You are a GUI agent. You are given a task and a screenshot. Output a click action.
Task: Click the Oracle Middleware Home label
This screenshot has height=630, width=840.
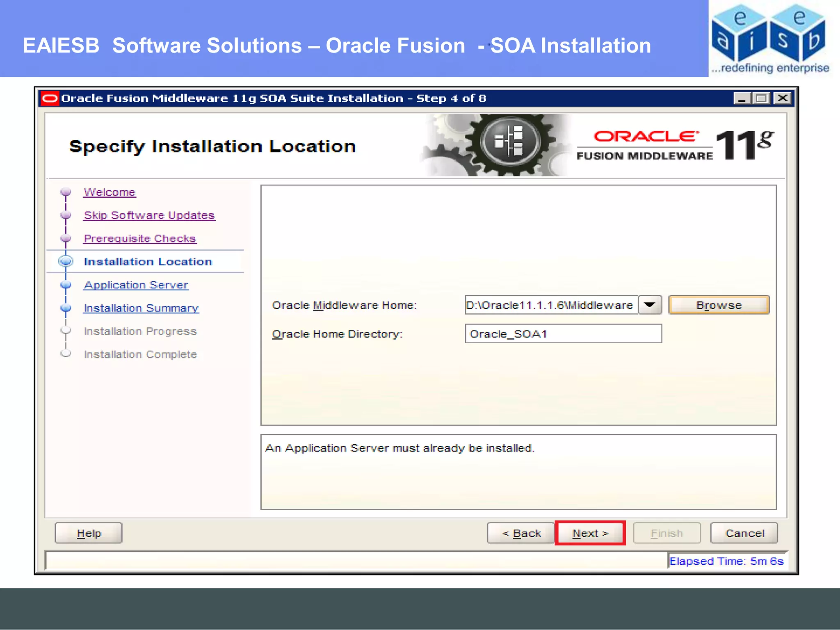(x=344, y=305)
